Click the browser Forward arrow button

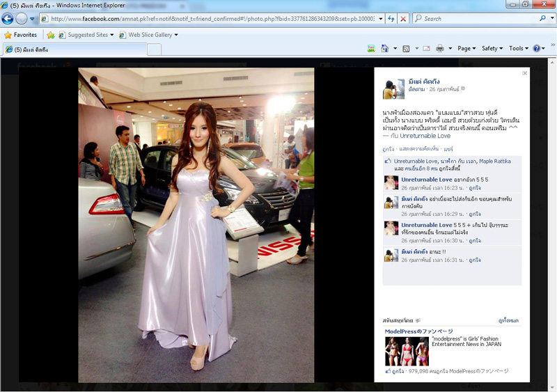[22, 19]
